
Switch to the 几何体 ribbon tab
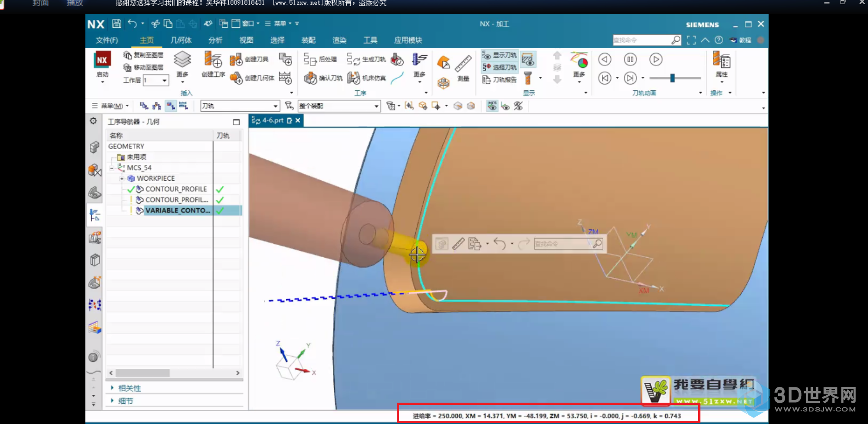click(x=181, y=40)
